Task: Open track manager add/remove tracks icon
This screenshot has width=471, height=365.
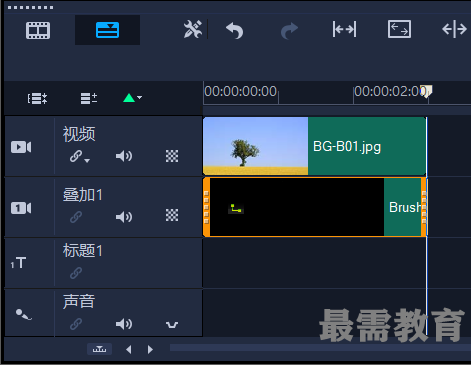Action: click(x=89, y=98)
